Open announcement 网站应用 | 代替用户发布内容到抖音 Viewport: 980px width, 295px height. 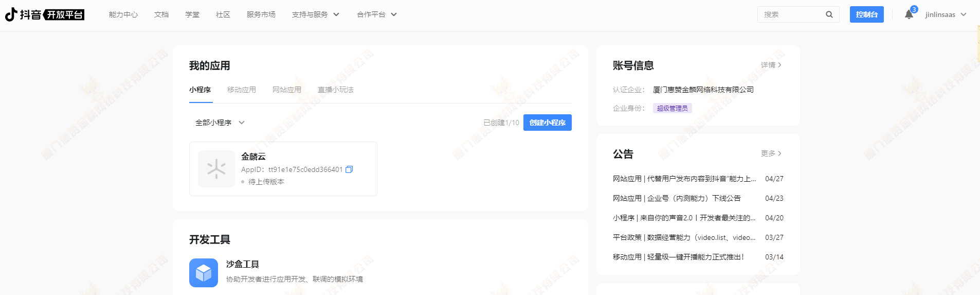pyautogui.click(x=684, y=179)
